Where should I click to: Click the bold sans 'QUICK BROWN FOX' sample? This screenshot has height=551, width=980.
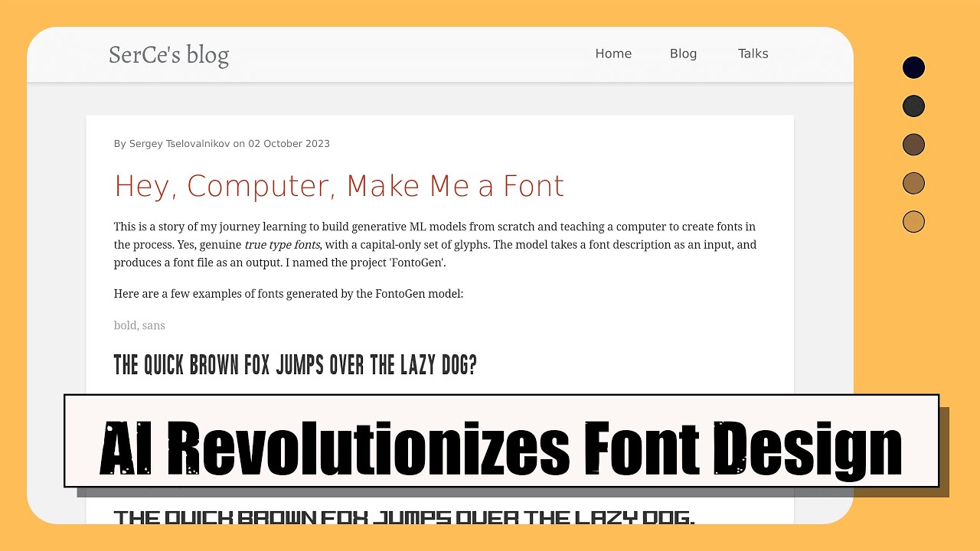pyautogui.click(x=295, y=365)
